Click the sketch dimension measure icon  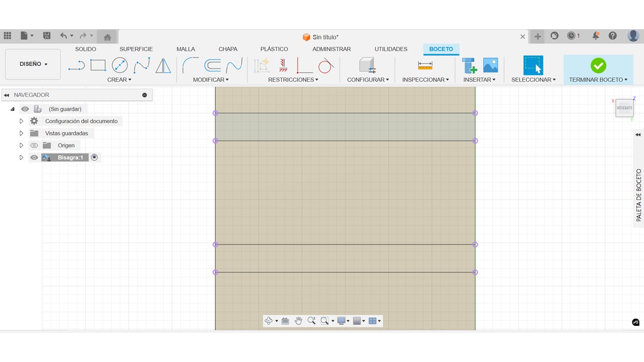(425, 65)
